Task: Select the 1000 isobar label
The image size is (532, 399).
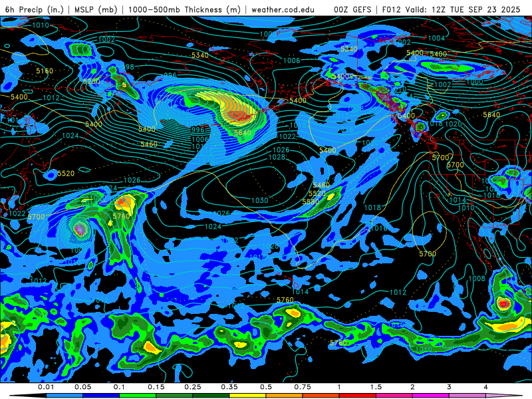Action: coord(474,82)
